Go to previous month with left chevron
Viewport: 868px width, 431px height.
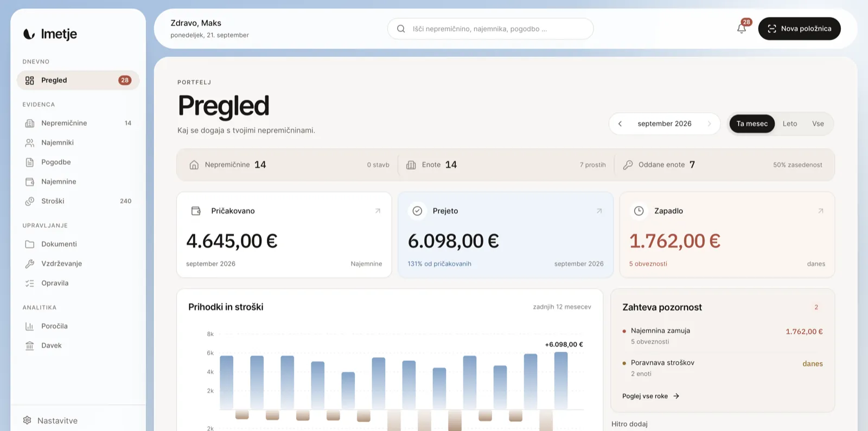point(620,124)
